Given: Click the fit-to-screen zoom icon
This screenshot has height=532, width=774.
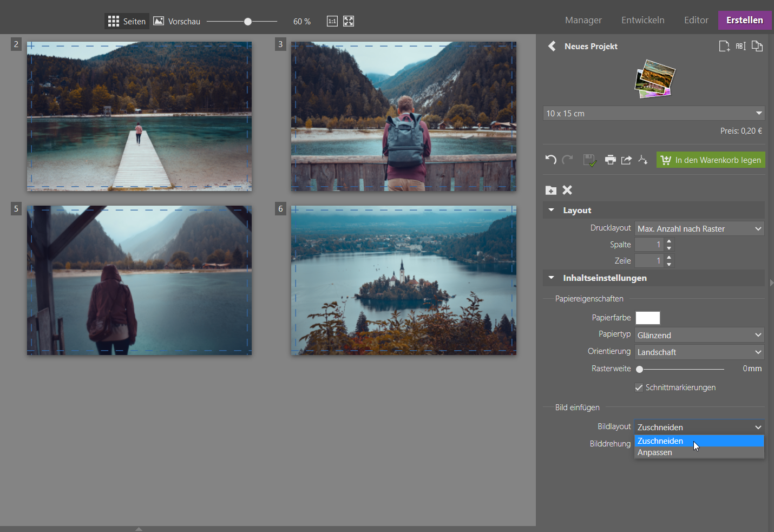Looking at the screenshot, I should tap(349, 21).
